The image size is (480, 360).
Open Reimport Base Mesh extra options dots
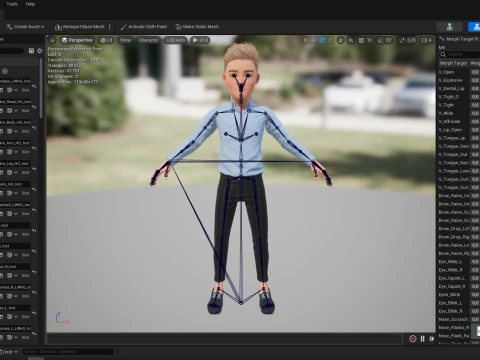tap(110, 27)
